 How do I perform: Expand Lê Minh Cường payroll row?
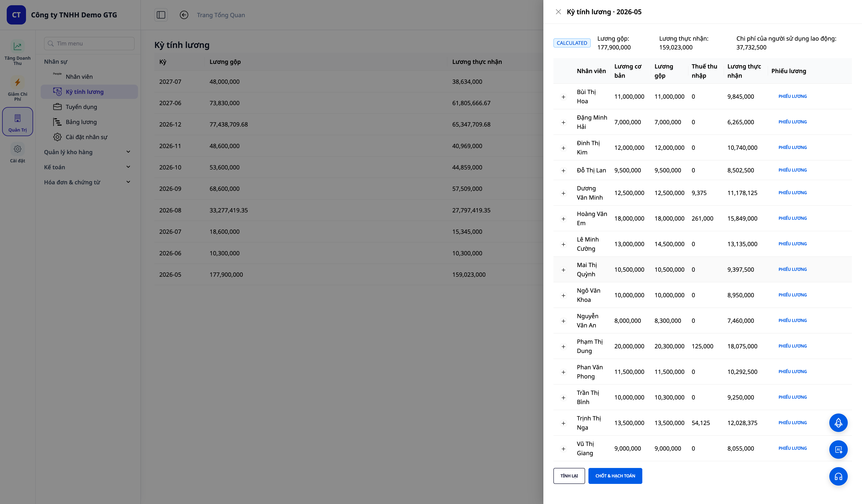(x=563, y=244)
